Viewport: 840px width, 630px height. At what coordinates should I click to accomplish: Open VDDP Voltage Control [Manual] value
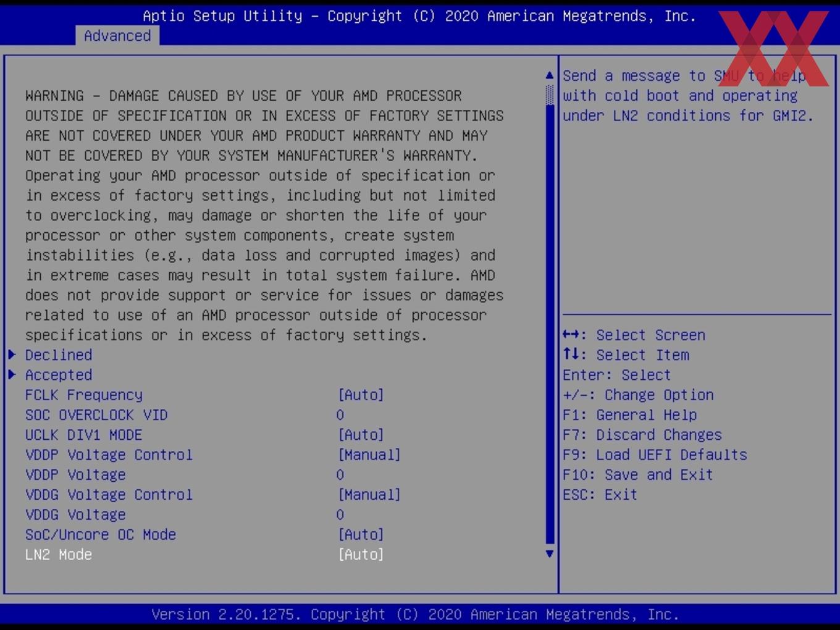(x=369, y=455)
